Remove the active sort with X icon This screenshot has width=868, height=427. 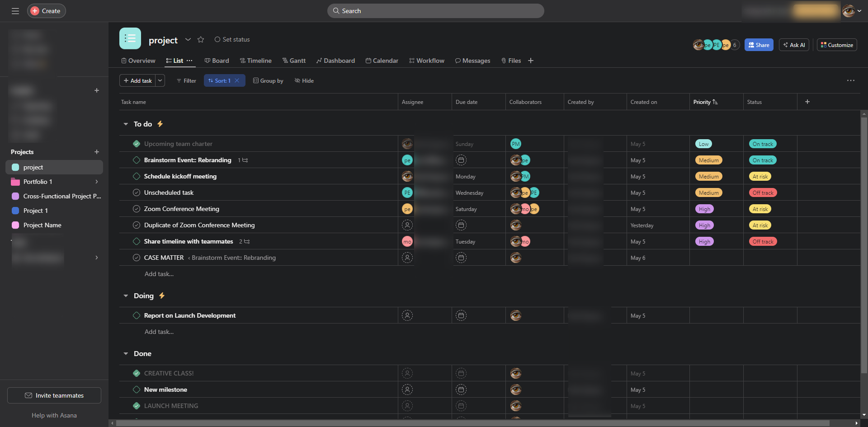(237, 80)
